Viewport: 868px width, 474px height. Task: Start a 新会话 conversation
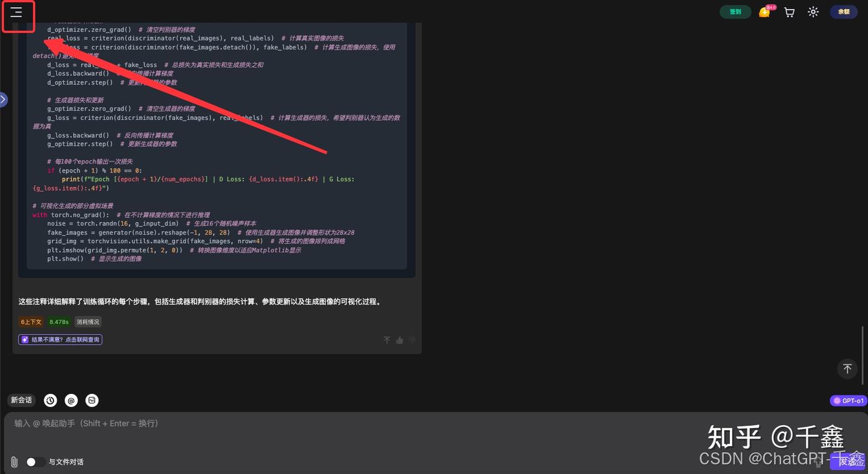coord(21,400)
